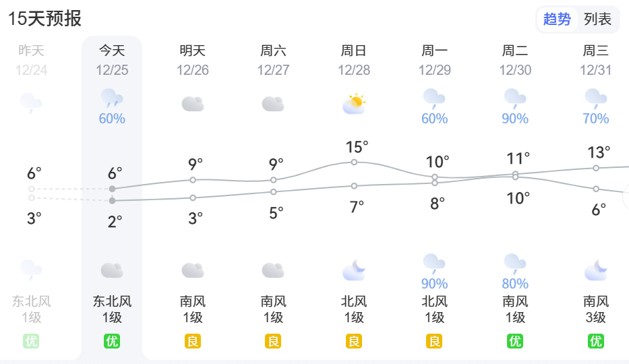Switch to the 趋势 trend view
This screenshot has width=629, height=364.
coord(557,20)
